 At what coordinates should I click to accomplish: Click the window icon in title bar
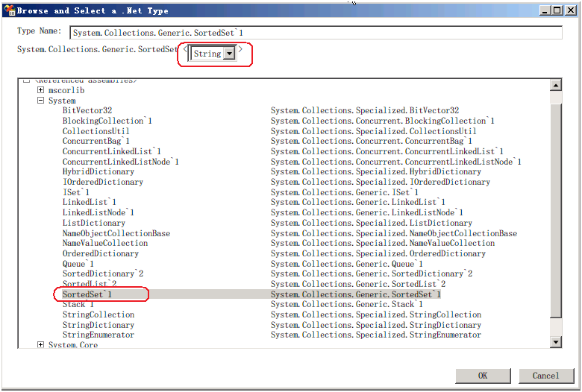click(9, 10)
